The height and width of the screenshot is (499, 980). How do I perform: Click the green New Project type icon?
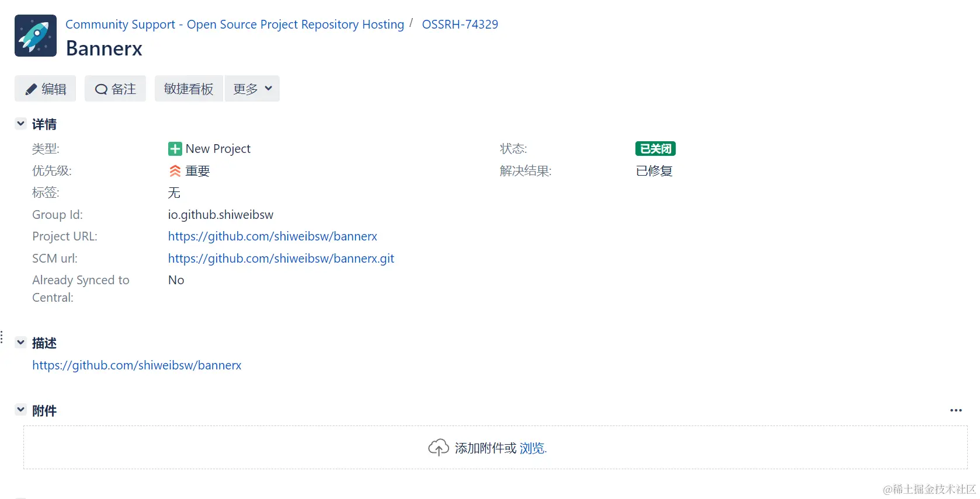[175, 149]
